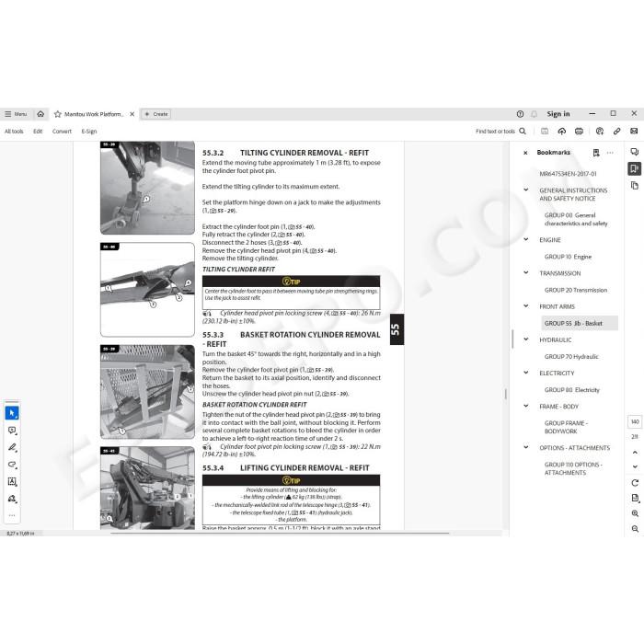Click the add bookmark icon
Screen dimensions: 644x644
(596, 153)
